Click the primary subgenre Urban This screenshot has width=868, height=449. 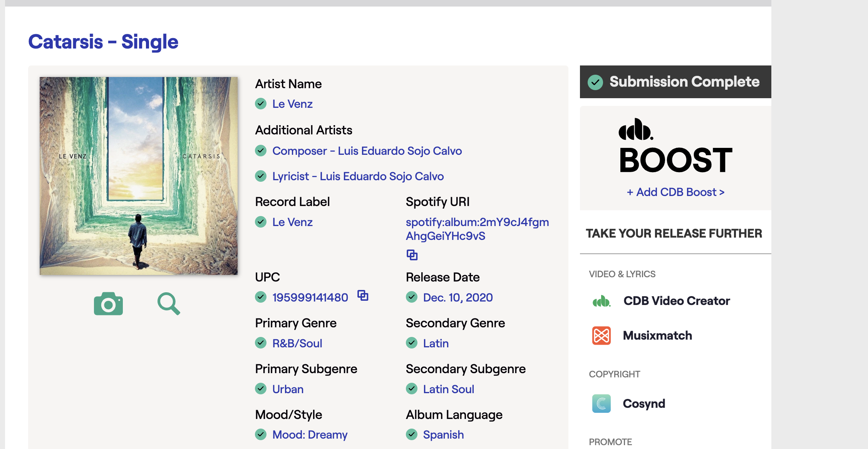(288, 389)
